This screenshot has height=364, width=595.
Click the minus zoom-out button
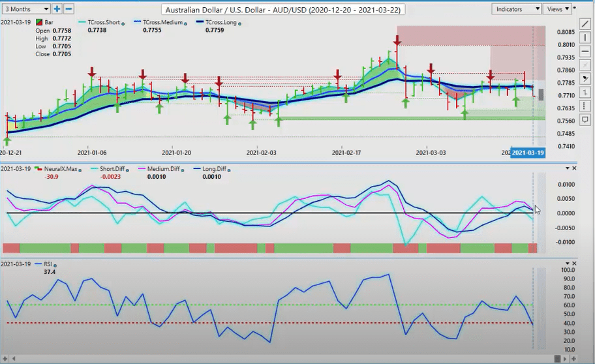(x=69, y=8)
